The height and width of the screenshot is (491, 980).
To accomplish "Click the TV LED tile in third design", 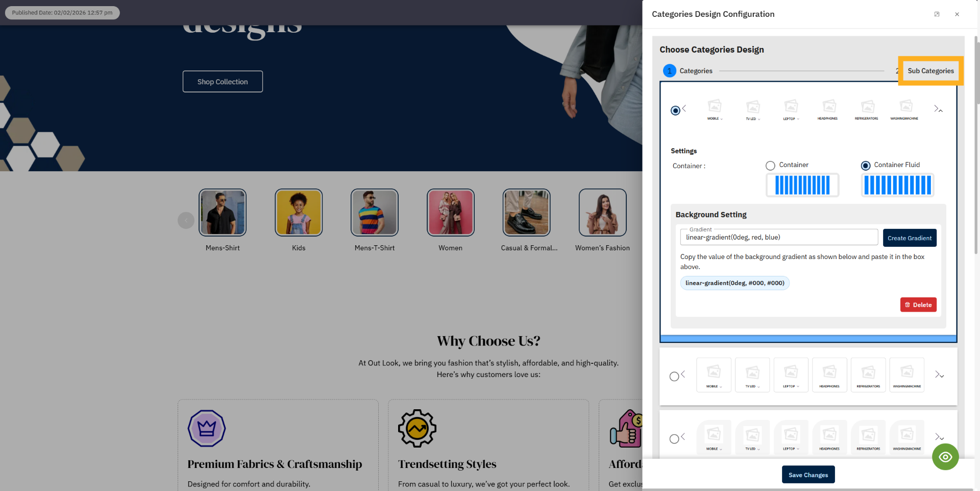I will click(x=752, y=437).
